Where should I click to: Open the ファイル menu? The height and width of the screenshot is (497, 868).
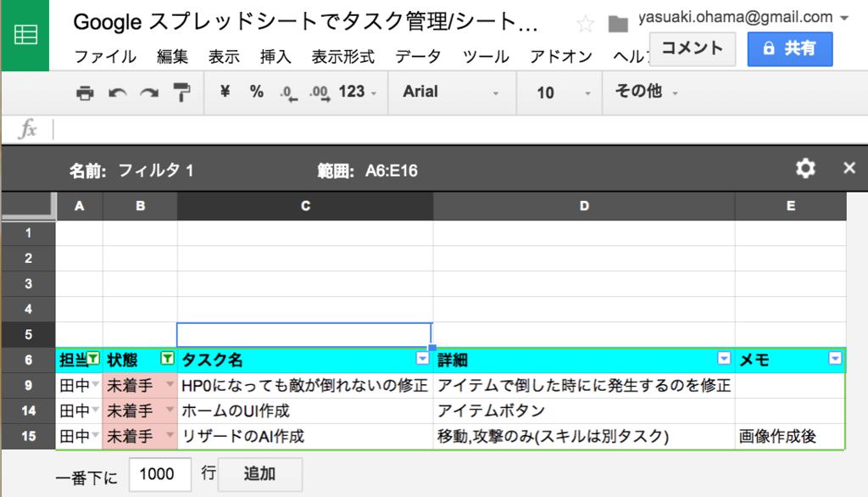point(105,57)
